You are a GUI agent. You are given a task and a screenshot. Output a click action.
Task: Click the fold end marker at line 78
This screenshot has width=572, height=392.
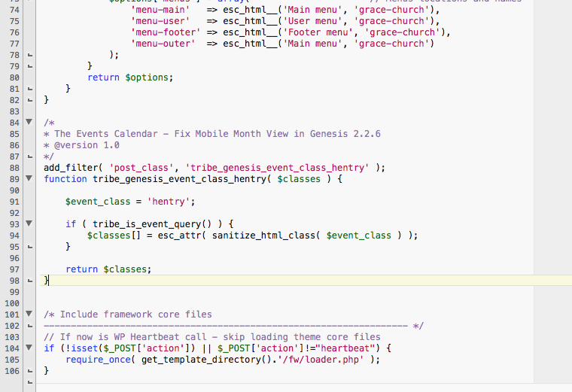click(29, 55)
